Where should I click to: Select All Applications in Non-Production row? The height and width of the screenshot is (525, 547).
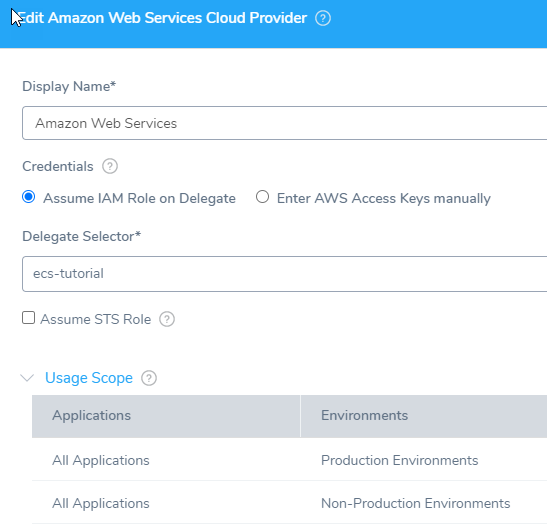(101, 503)
